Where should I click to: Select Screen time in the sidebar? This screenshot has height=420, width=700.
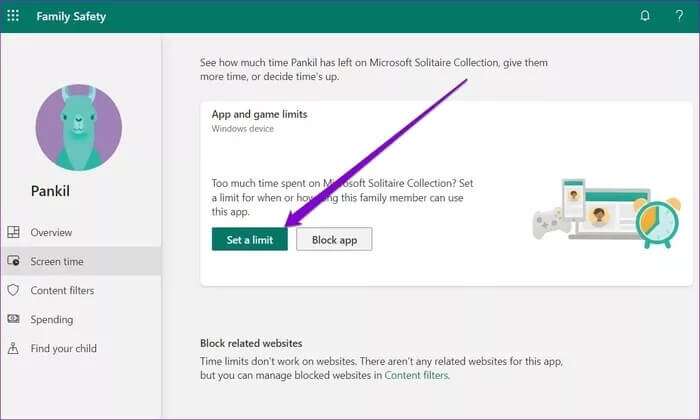coord(81,261)
